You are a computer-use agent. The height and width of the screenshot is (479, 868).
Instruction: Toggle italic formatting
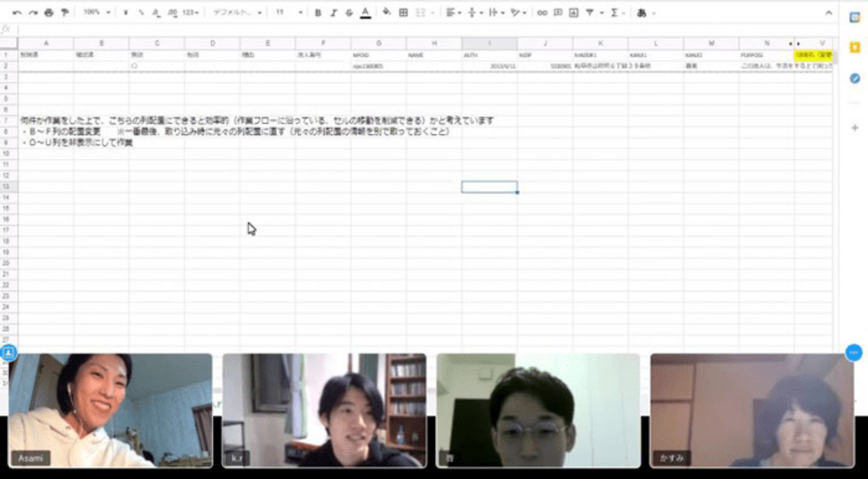(334, 13)
